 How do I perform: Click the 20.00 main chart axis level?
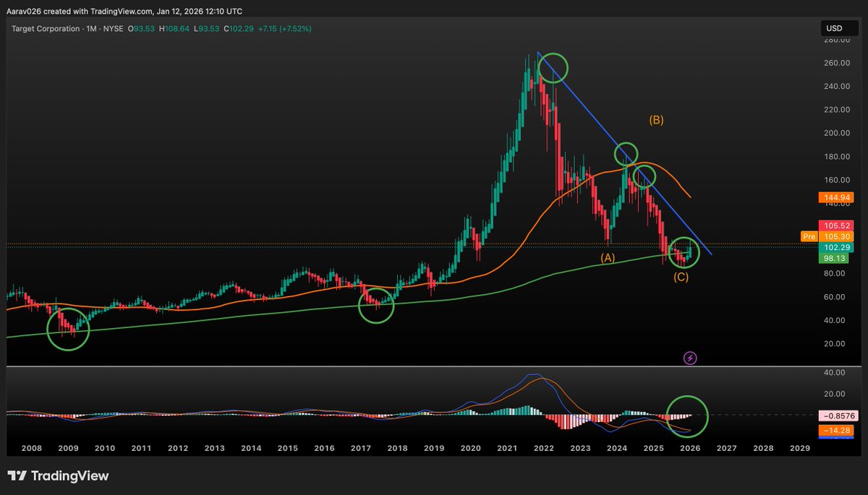tap(836, 343)
